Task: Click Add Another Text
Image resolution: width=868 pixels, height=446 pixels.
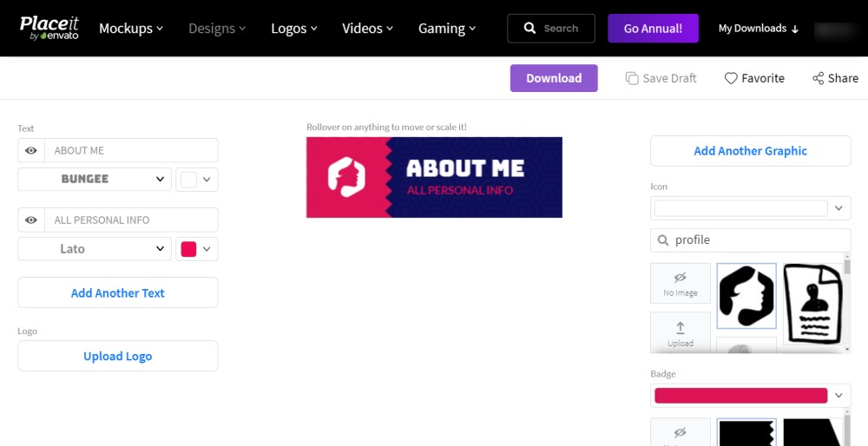Action: pyautogui.click(x=118, y=292)
